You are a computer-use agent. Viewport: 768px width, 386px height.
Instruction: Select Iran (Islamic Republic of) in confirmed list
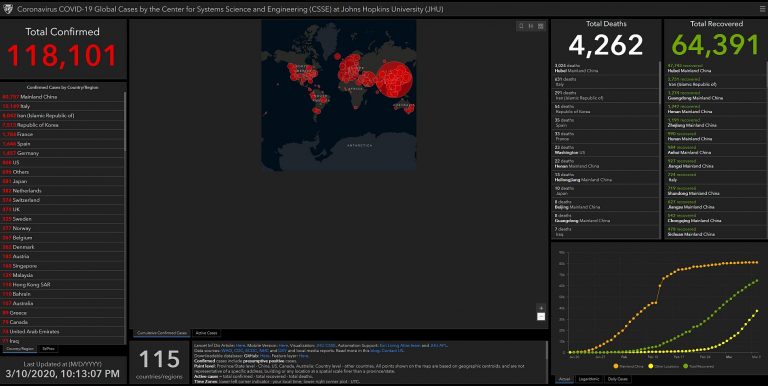tap(62, 116)
